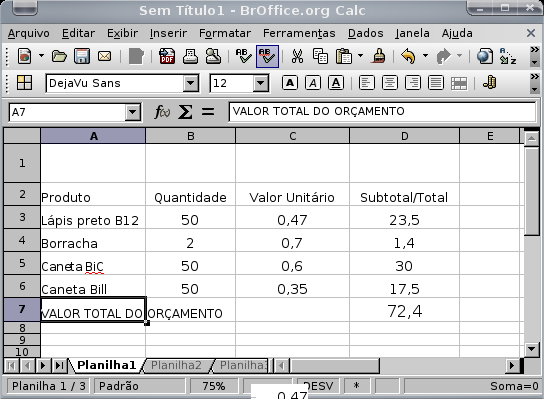Open the Hyperlink globe icon

pos(485,56)
